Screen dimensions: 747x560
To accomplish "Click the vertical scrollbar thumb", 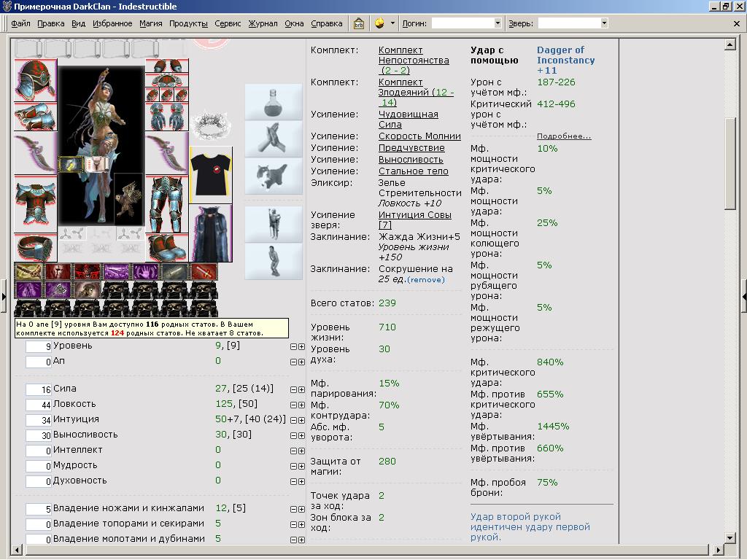I will 729,163.
